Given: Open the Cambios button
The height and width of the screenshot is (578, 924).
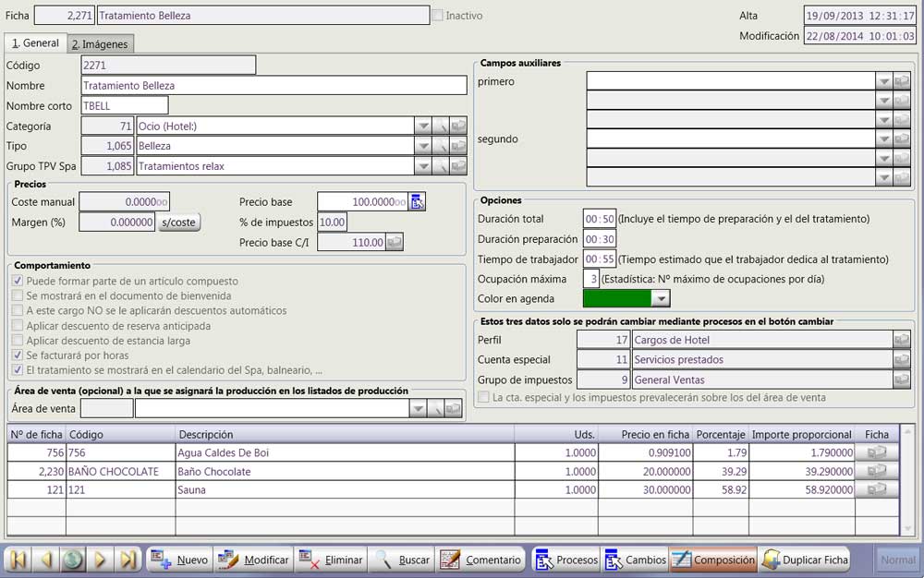Looking at the screenshot, I should (x=636, y=560).
